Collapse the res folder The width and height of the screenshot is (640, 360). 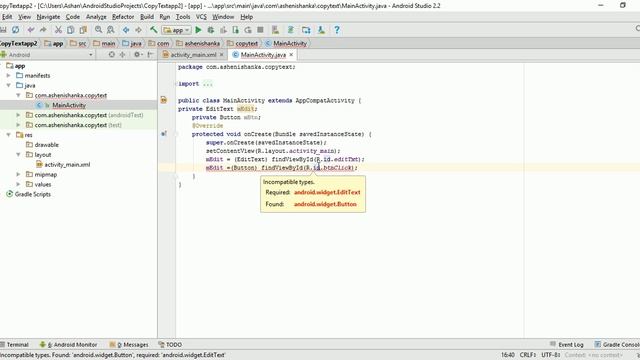point(9,135)
